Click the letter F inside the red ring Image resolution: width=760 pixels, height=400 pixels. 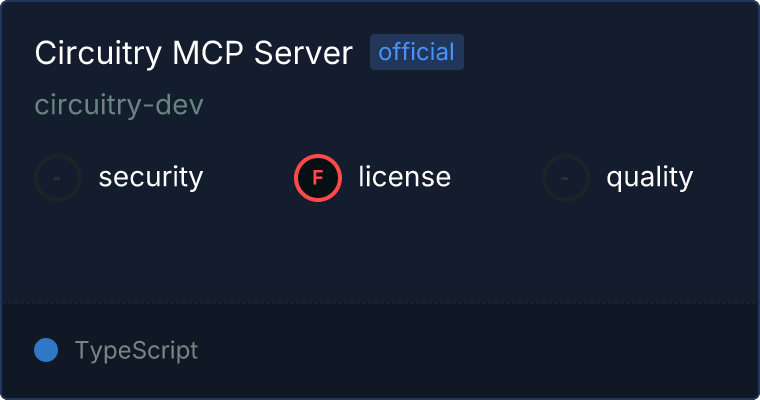tap(317, 178)
